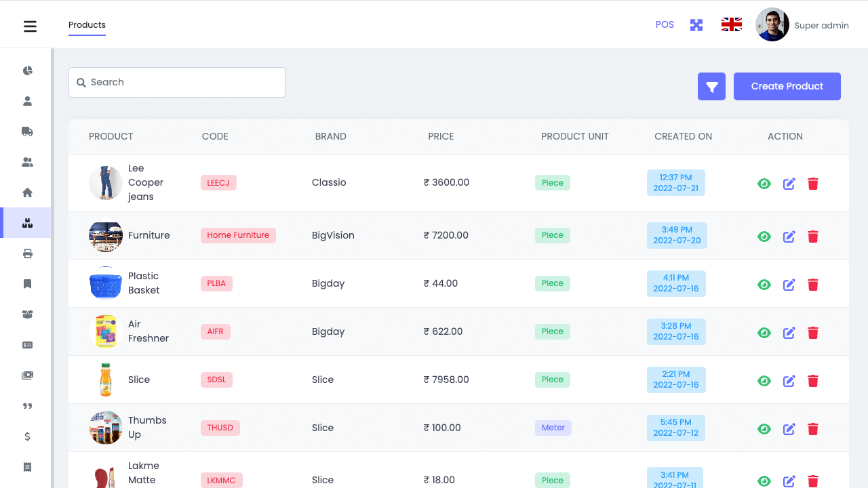Select the bookmark icon in the sidebar

(27, 283)
